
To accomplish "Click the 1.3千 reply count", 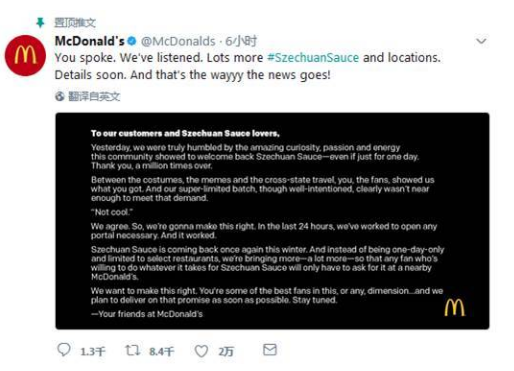I will coord(93,351).
